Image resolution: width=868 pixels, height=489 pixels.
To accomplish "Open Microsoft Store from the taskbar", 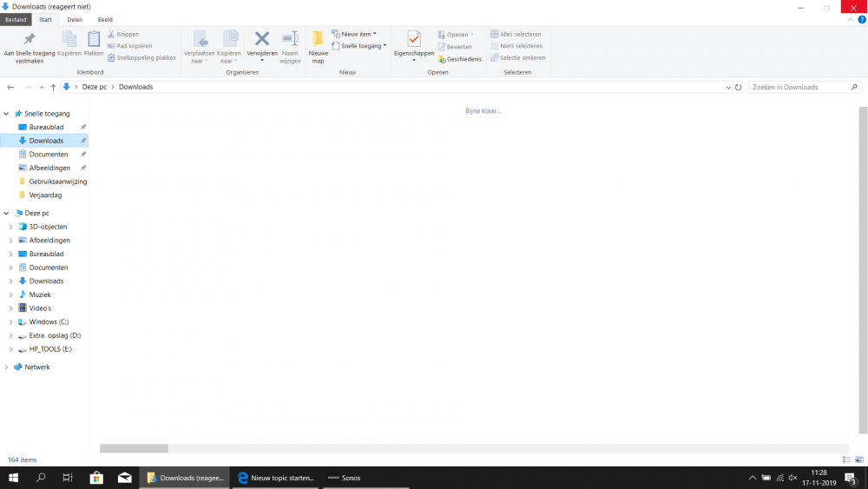I will click(x=96, y=478).
